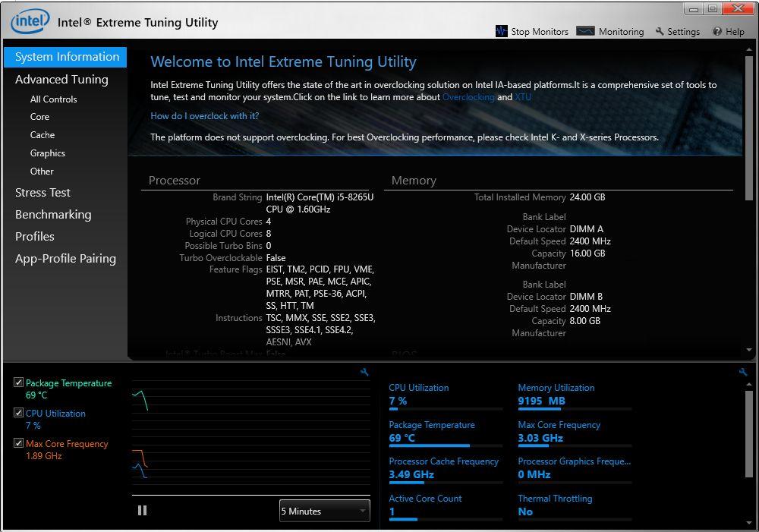Pause the monitoring graph
The height and width of the screenshot is (532, 759).
pos(143,510)
